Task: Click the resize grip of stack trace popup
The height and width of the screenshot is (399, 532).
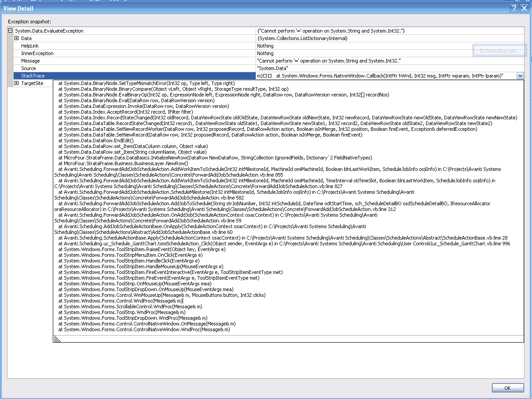Action: pos(57,339)
